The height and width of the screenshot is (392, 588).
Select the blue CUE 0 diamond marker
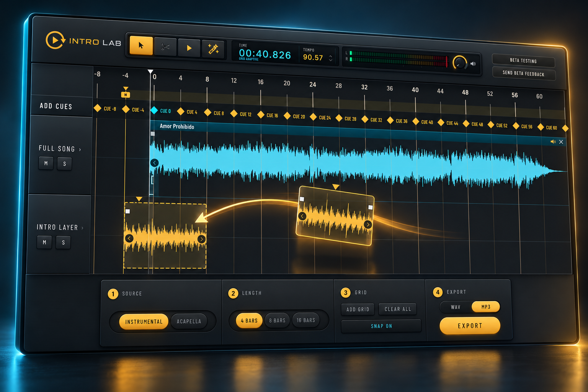(x=154, y=110)
